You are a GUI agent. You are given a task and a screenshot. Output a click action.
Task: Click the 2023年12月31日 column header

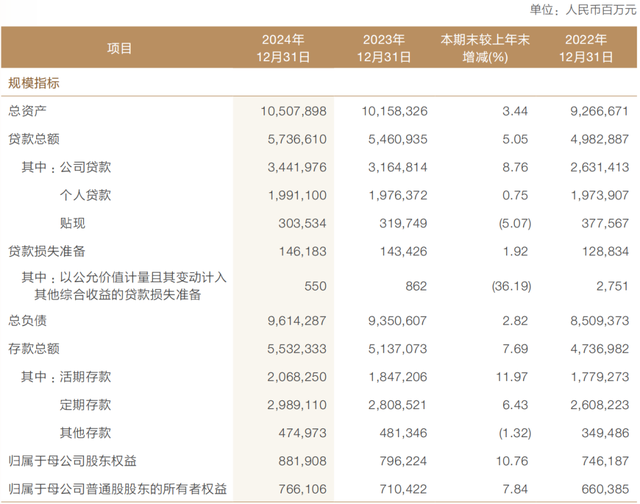pyautogui.click(x=379, y=48)
